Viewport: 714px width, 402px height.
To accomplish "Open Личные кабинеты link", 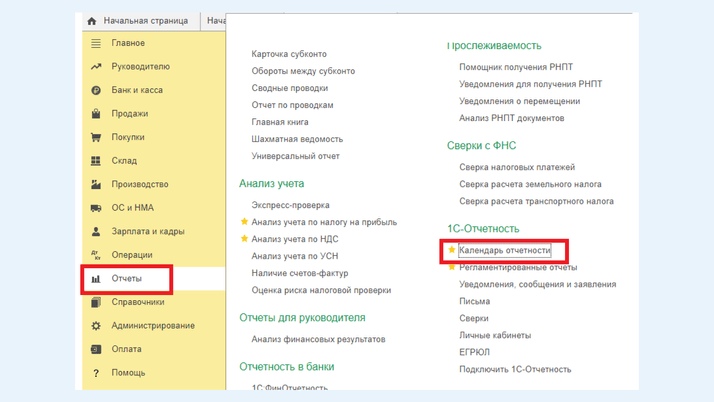I will (495, 336).
